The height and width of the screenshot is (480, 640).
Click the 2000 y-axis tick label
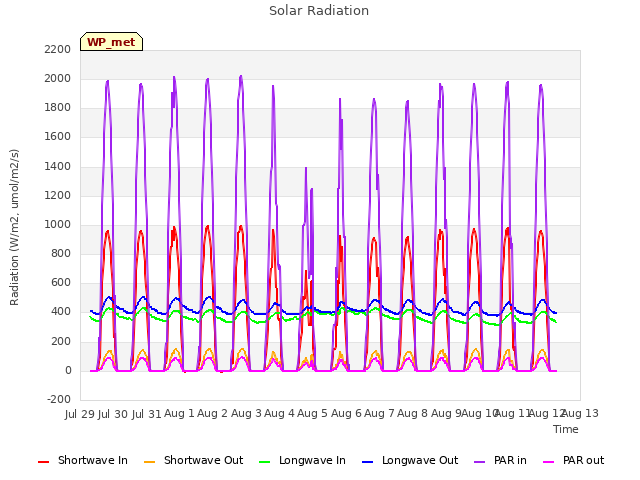tap(58, 78)
